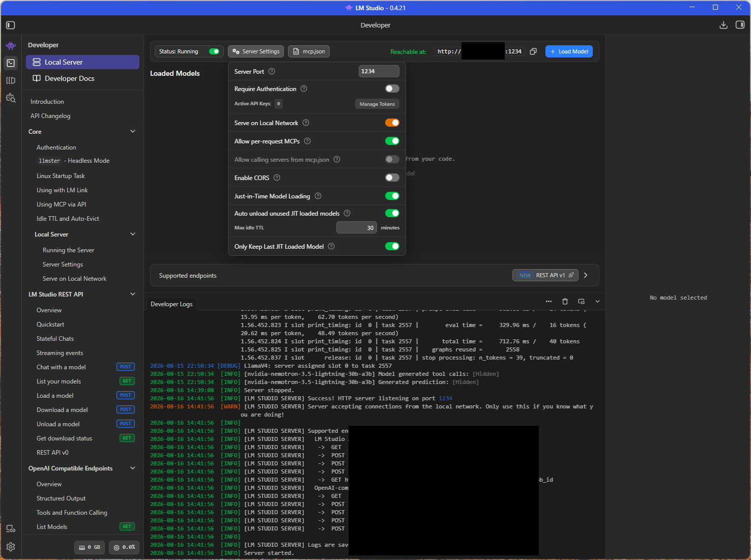751x560 pixels.
Task: Click icon above settings gear
Action: pos(11,528)
